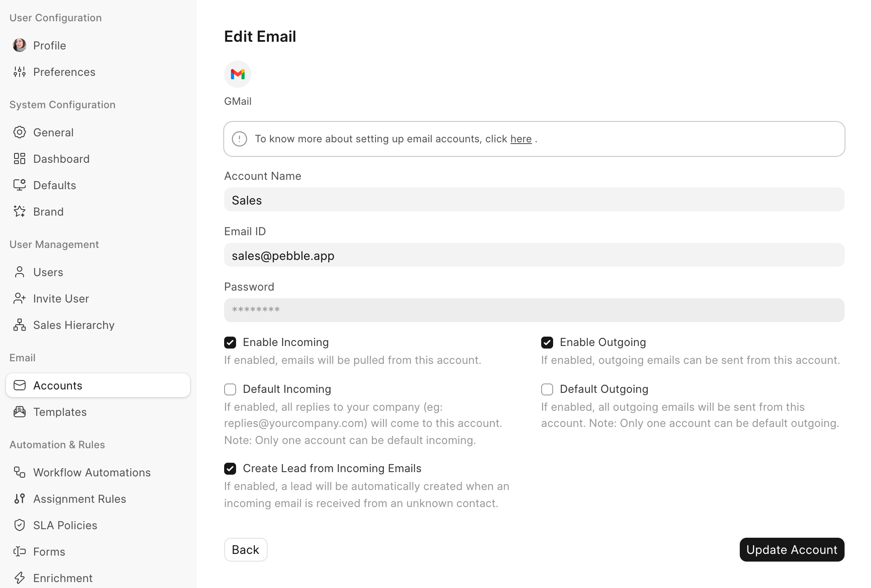This screenshot has height=588, width=871.
Task: Click the Accounts envelope icon
Action: pyautogui.click(x=20, y=385)
